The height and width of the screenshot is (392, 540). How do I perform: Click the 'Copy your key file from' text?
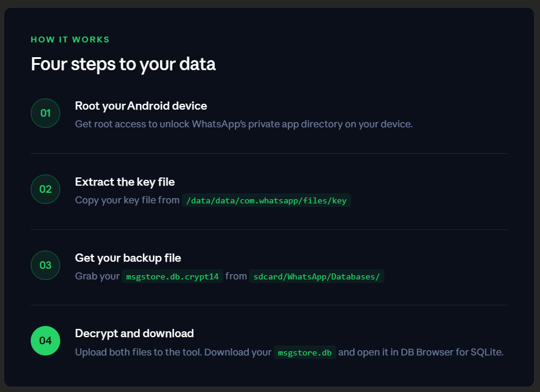click(x=127, y=200)
